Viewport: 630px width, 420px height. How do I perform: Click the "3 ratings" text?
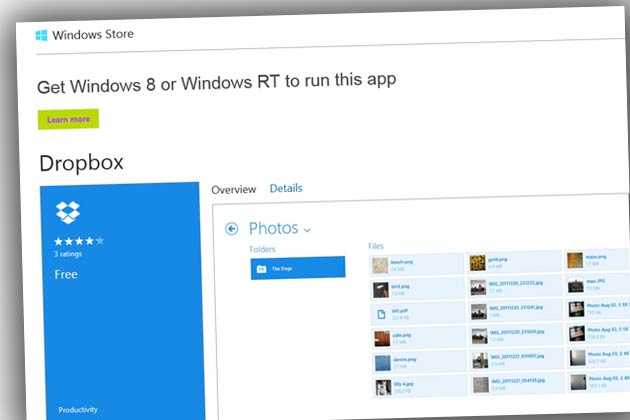tap(68, 254)
